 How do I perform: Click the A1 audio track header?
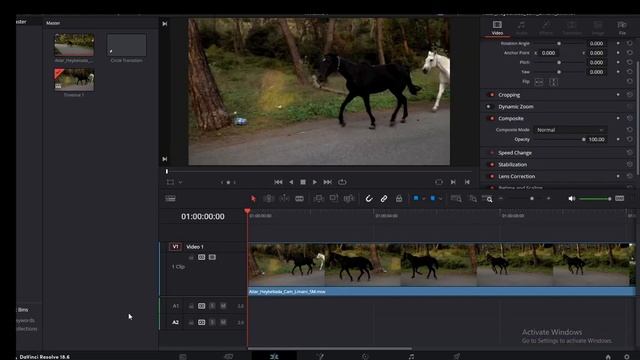click(x=176, y=306)
